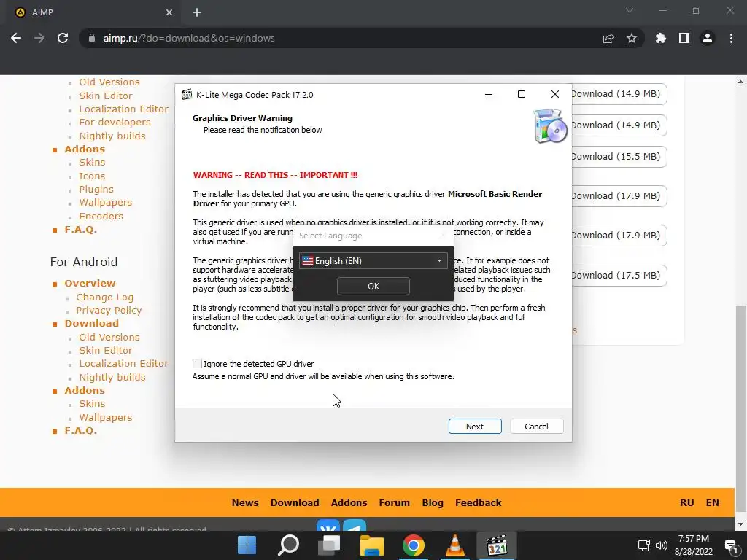Viewport: 747px width, 560px height.
Task: Open the English (EN) language dropdown
Action: pos(373,260)
